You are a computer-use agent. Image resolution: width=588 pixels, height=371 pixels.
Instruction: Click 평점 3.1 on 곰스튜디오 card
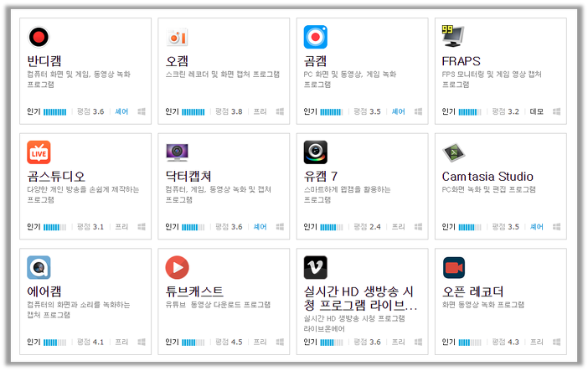(x=90, y=227)
